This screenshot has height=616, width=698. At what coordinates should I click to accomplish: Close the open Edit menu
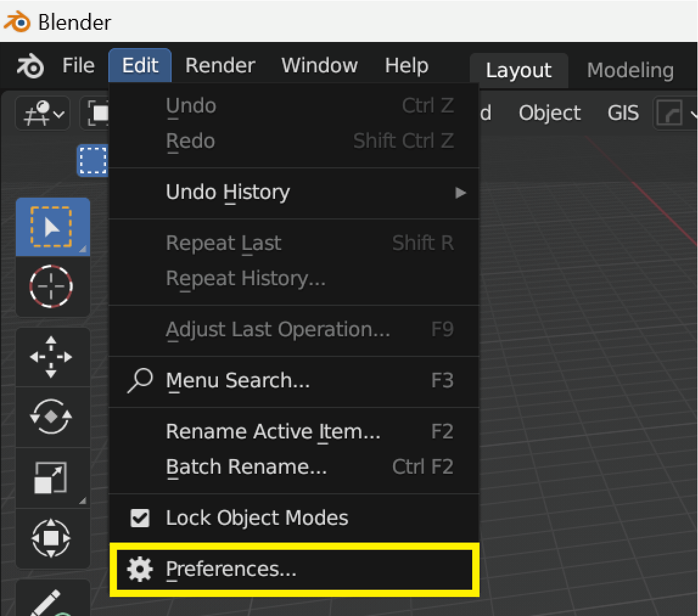(x=140, y=66)
